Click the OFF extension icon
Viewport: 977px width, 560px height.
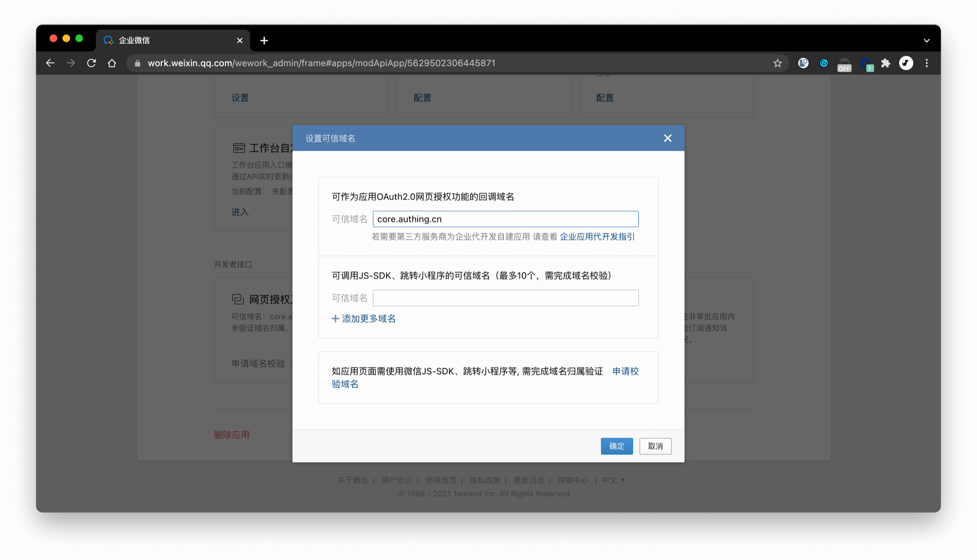(844, 64)
